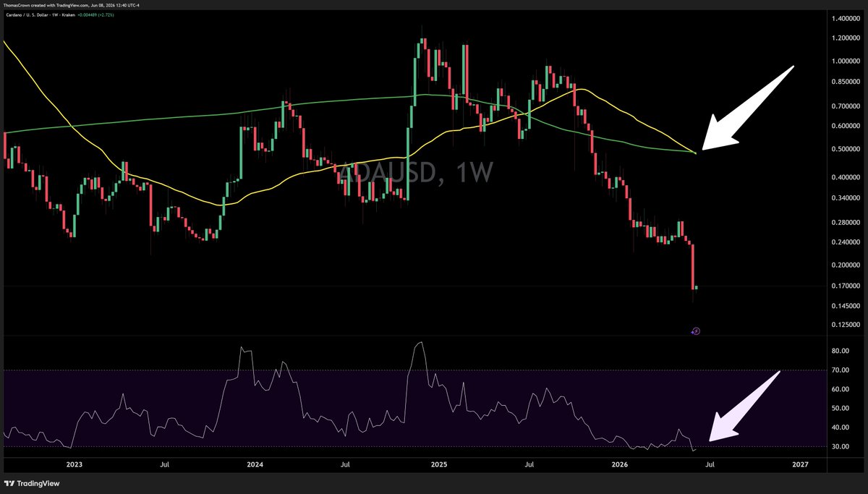Click the 40.00 RSI scale label
The image size is (868, 494).
840,427
